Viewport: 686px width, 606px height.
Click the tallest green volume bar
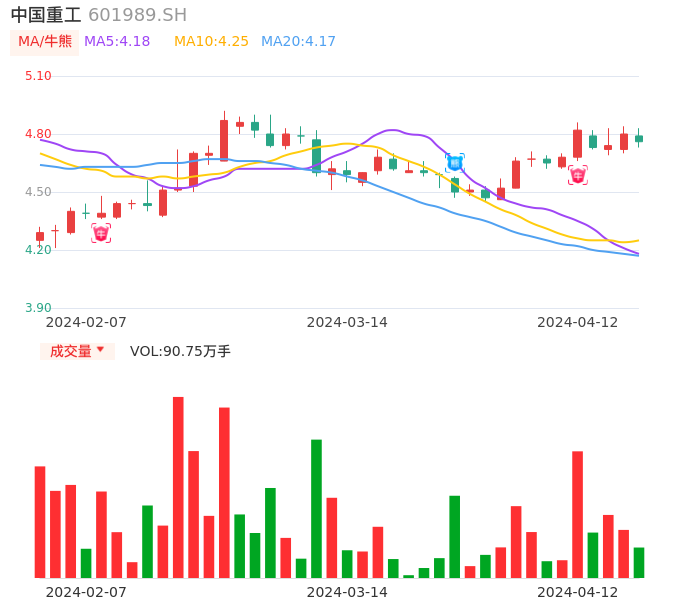tap(316, 508)
